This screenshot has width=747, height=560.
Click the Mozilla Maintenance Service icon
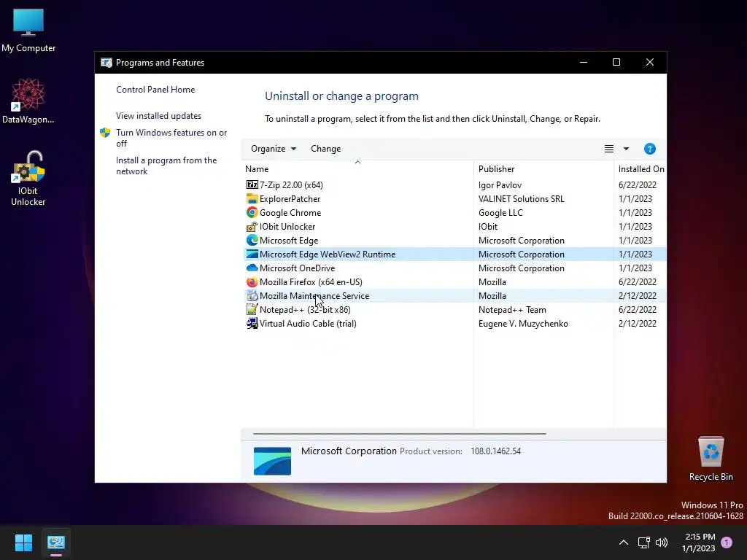pos(252,296)
